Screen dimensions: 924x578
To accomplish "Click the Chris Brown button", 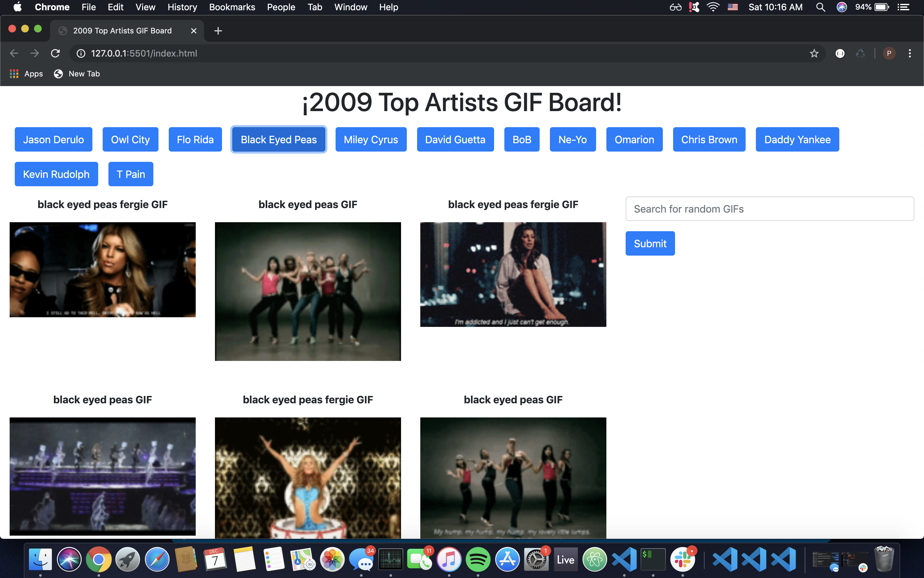I will tap(709, 140).
